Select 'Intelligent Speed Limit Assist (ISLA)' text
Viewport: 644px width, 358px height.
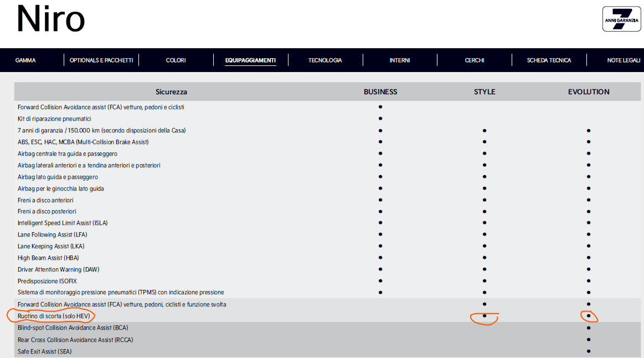tap(63, 223)
